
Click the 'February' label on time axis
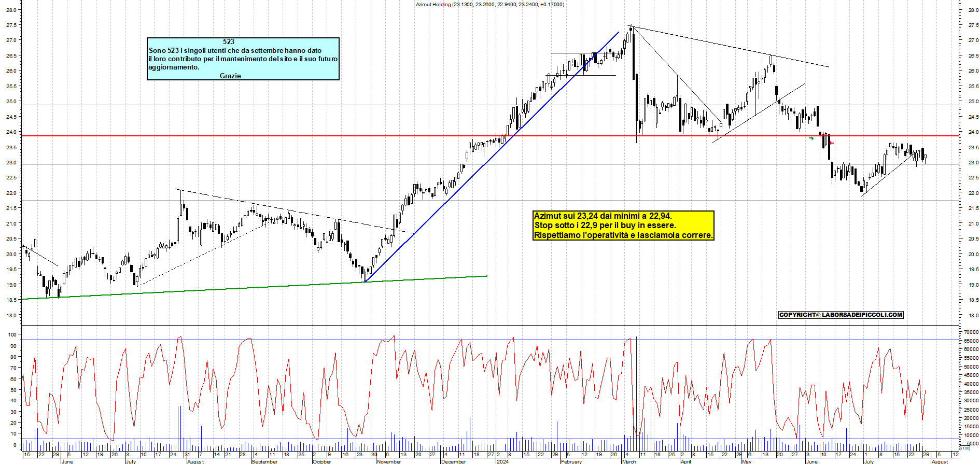tap(571, 461)
